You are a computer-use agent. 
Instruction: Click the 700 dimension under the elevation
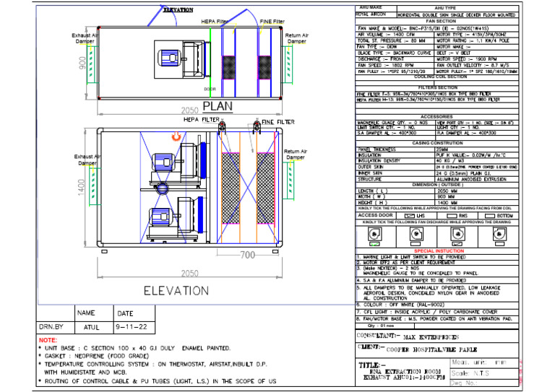pyautogui.click(x=247, y=255)
